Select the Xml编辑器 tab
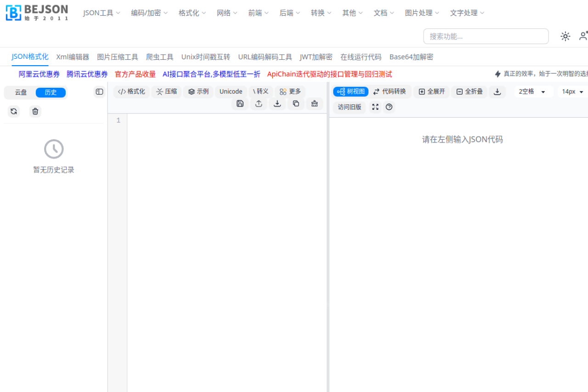 (73, 57)
